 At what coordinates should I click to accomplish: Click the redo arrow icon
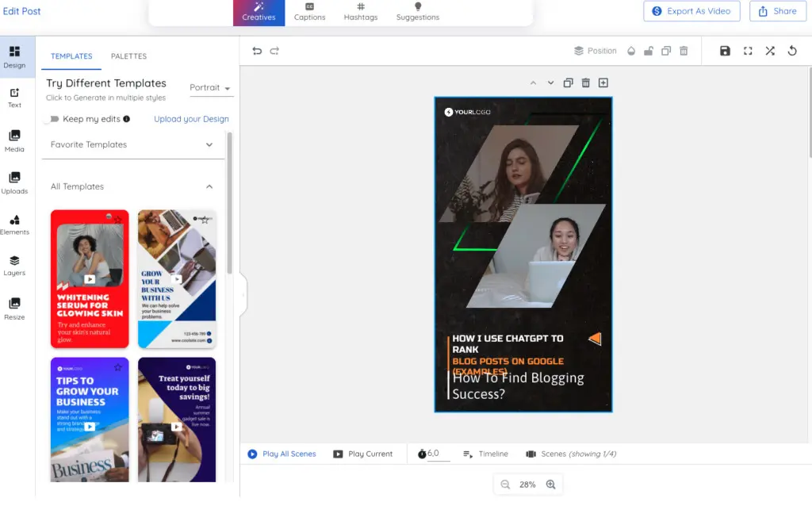pyautogui.click(x=274, y=51)
